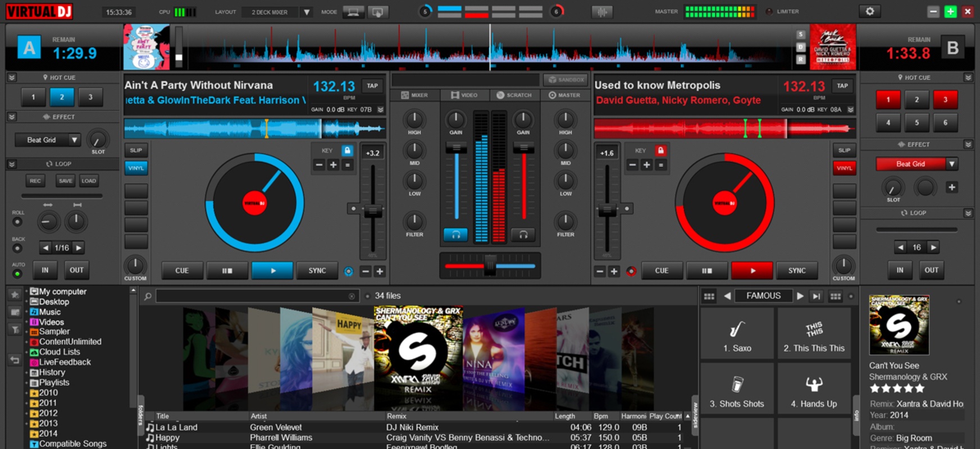Switch to the VIDEO mixer tab
Screen dimensions: 980x449
point(463,95)
